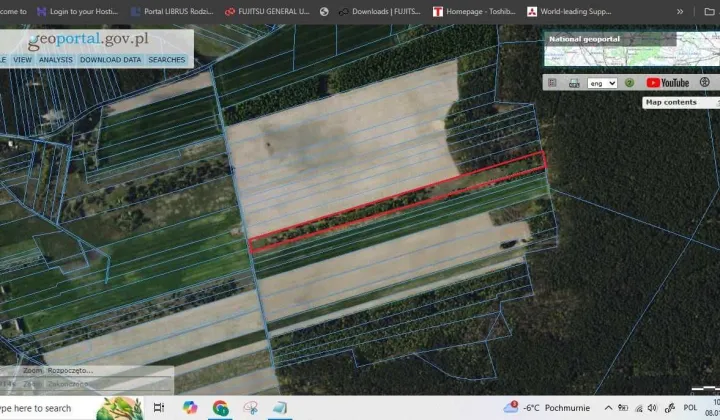
Task: Open the SEARCHES menu
Action: 166,60
